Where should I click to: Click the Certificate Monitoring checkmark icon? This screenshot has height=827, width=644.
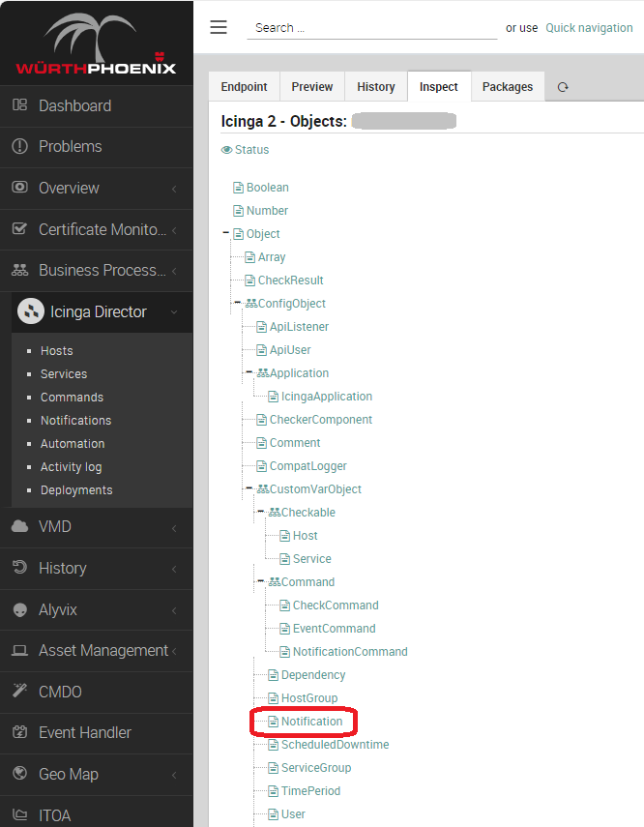click(19, 228)
